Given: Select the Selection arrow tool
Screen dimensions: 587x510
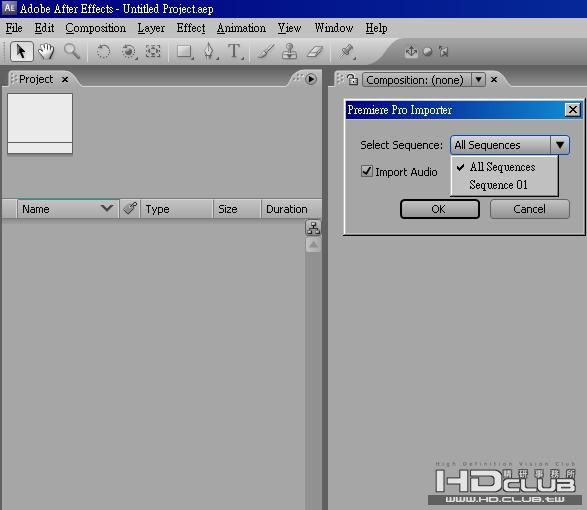Looking at the screenshot, I should 21,51.
